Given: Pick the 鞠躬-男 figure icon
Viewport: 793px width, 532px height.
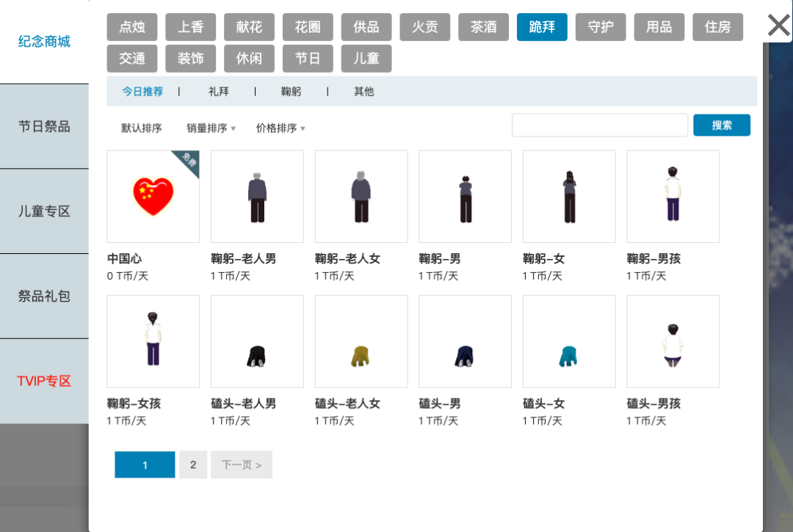Looking at the screenshot, I should (x=466, y=196).
